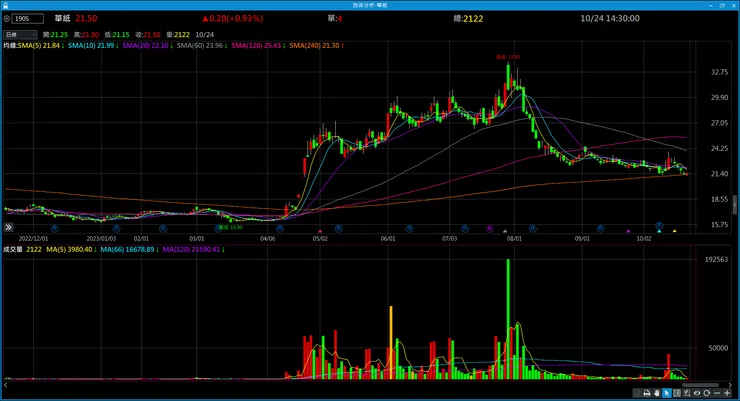Viewport: 740px width, 401px height.
Task: Expand the double chevron side panel
Action: [8, 227]
